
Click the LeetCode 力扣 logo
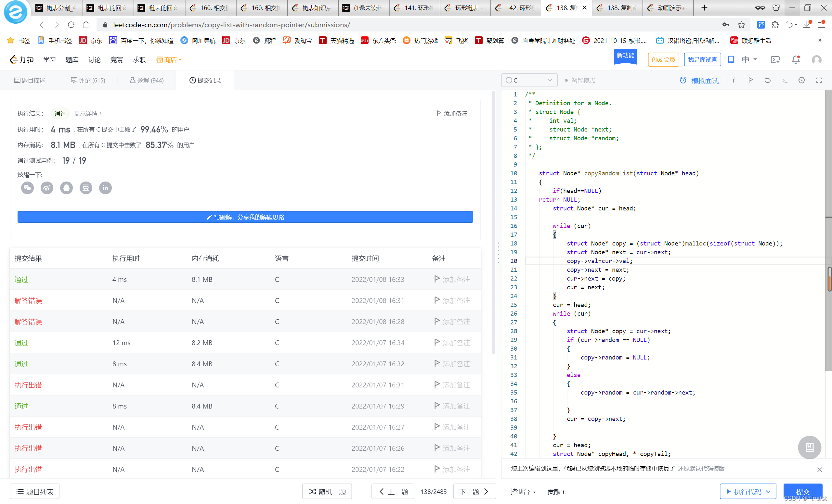(21, 60)
